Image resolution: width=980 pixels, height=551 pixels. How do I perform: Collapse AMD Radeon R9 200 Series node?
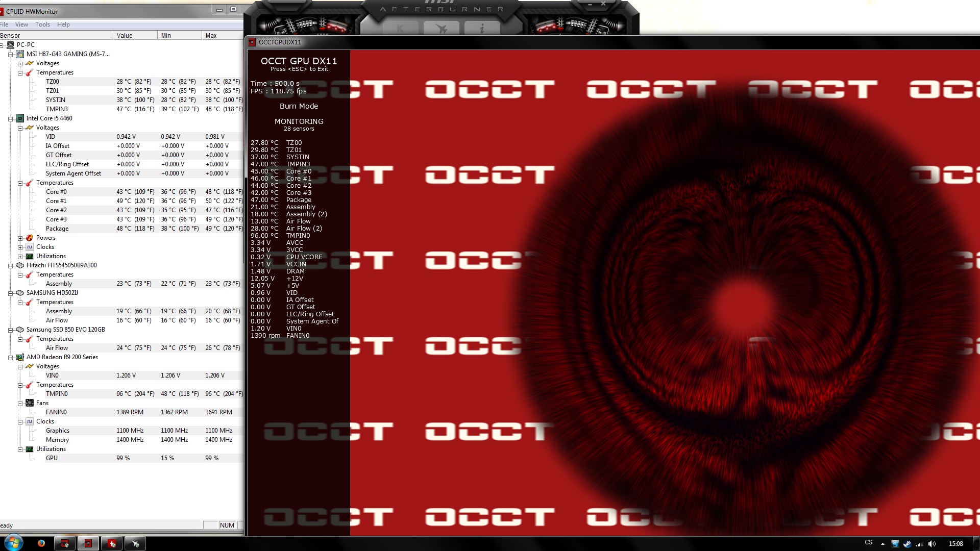coord(10,357)
